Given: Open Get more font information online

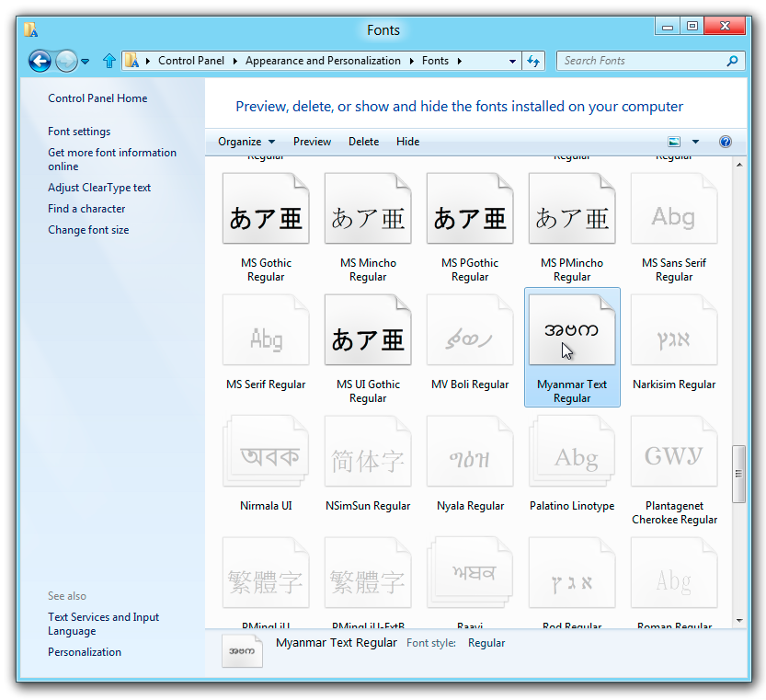Looking at the screenshot, I should (x=112, y=159).
